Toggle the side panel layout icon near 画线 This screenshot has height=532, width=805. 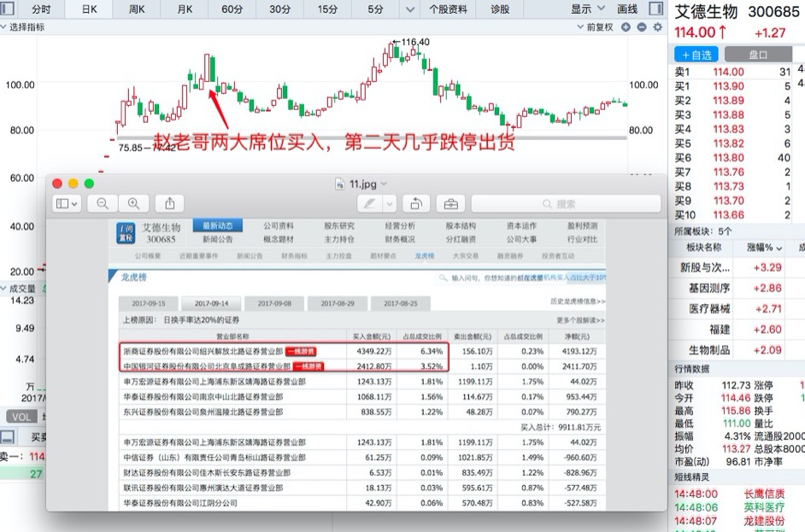(655, 9)
